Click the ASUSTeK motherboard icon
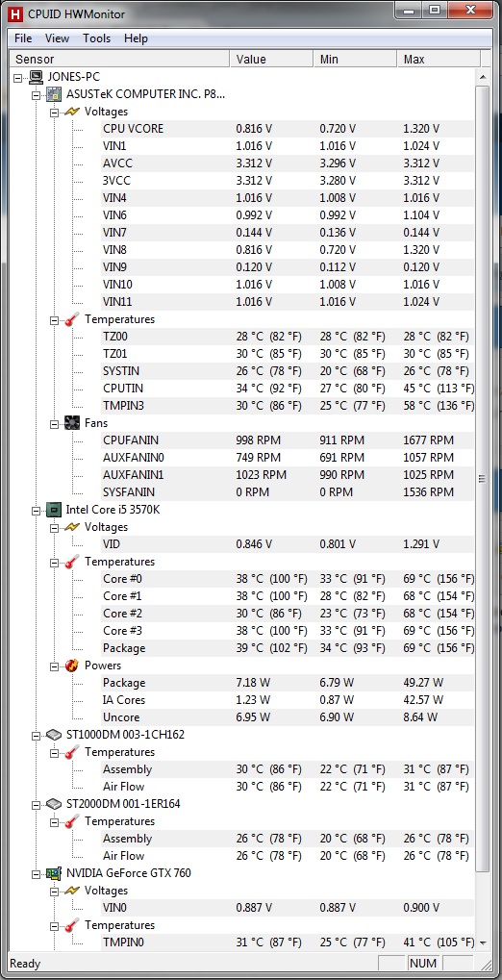This screenshot has width=502, height=980. pos(55,94)
